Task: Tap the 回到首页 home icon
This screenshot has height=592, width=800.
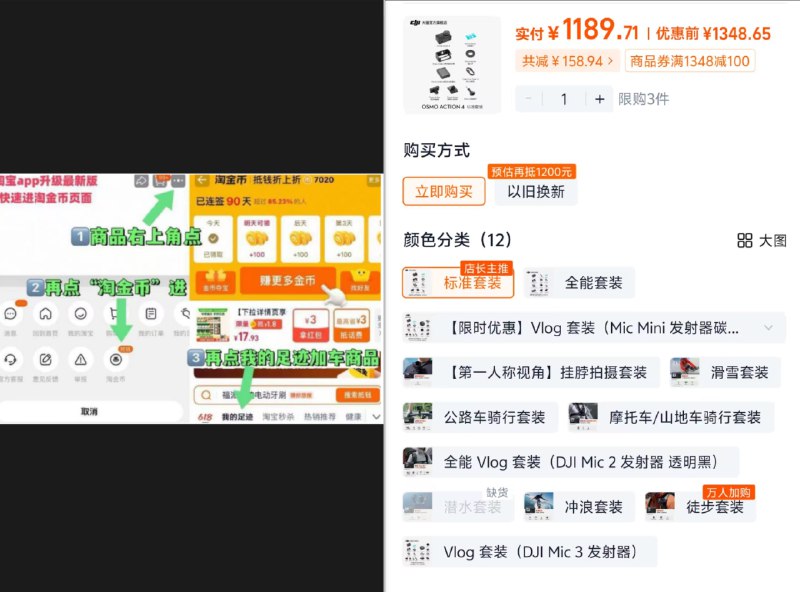Action: tap(45, 314)
